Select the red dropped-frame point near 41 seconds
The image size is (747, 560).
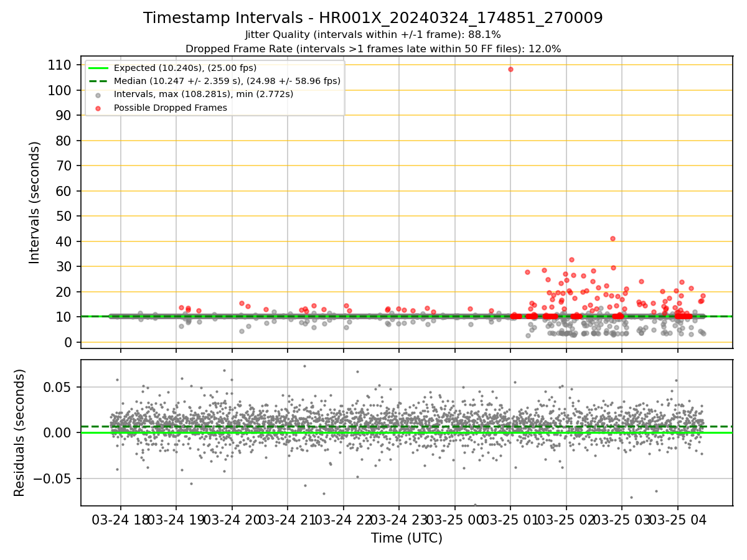[x=613, y=238]
